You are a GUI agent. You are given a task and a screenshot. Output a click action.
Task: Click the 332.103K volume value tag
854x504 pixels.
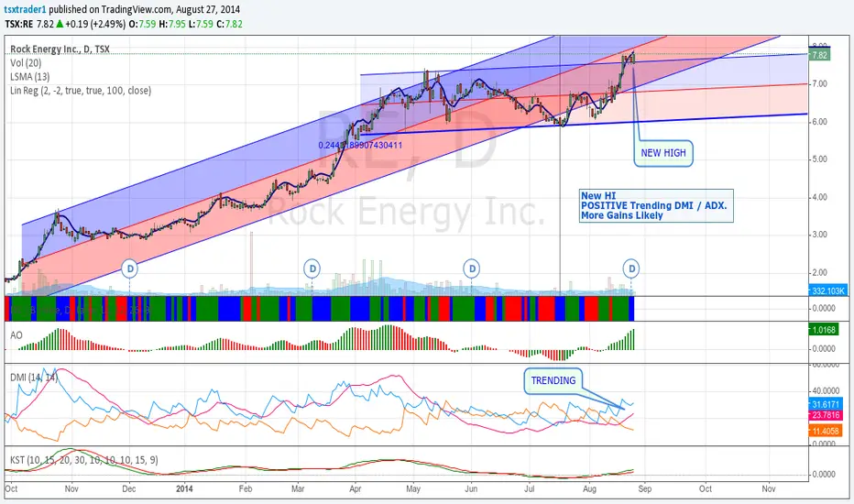(x=827, y=291)
